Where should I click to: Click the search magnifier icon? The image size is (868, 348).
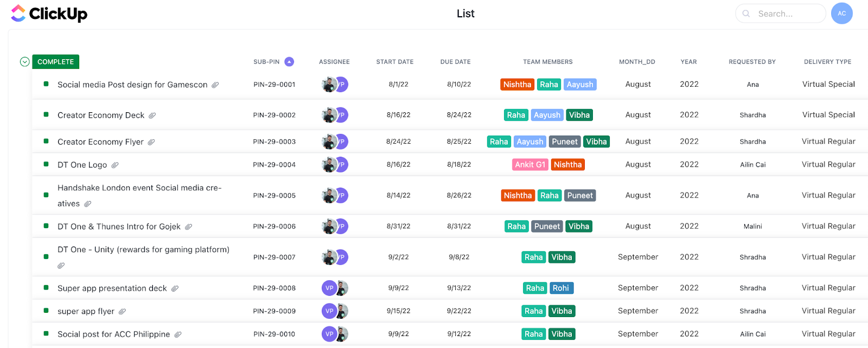coord(746,14)
